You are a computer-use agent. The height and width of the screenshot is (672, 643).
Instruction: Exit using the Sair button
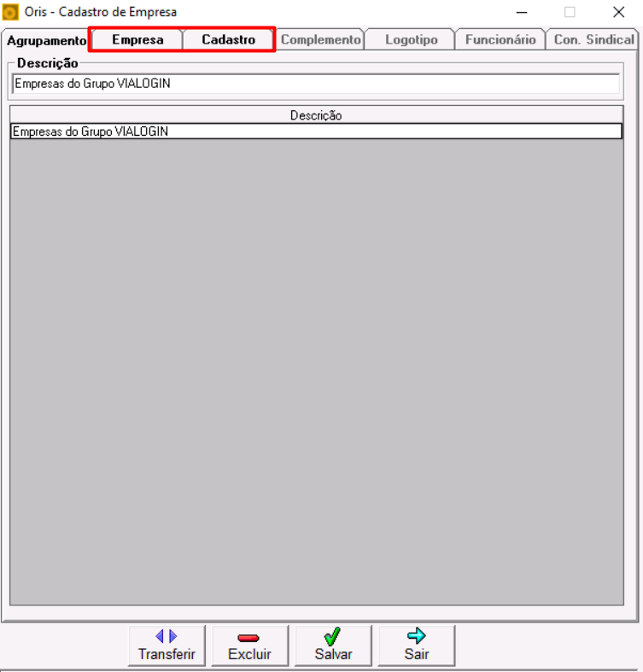coord(416,646)
